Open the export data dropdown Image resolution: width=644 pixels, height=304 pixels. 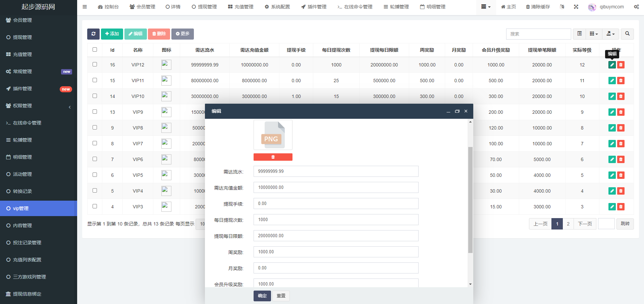click(x=610, y=34)
